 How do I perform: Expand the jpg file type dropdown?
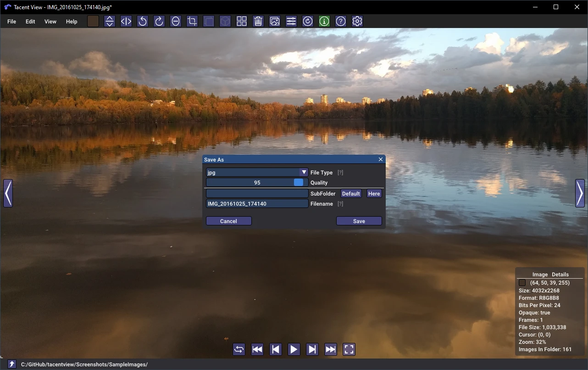tap(304, 172)
